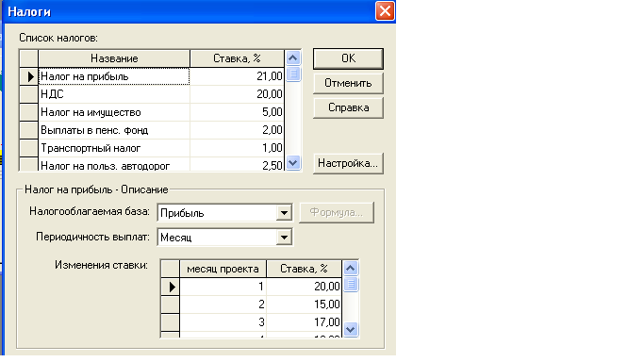Click row selector beside month 2
This screenshot has height=362, width=644.
pos(170,304)
